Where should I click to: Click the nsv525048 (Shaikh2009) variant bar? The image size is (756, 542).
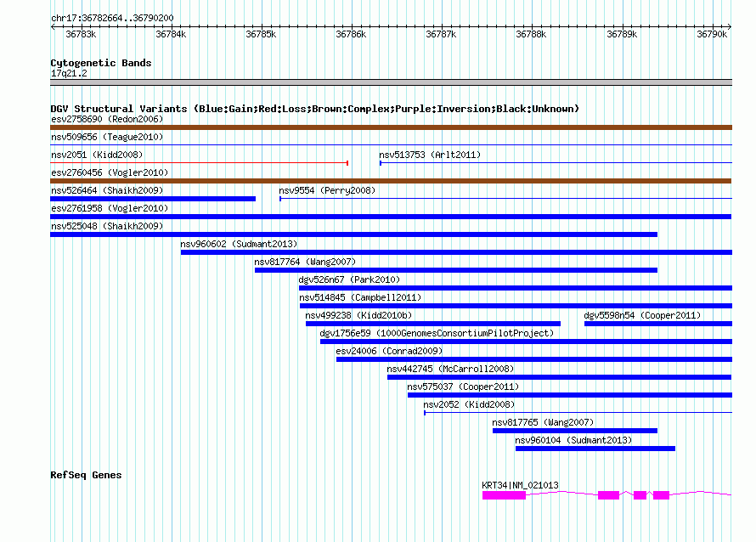(354, 234)
